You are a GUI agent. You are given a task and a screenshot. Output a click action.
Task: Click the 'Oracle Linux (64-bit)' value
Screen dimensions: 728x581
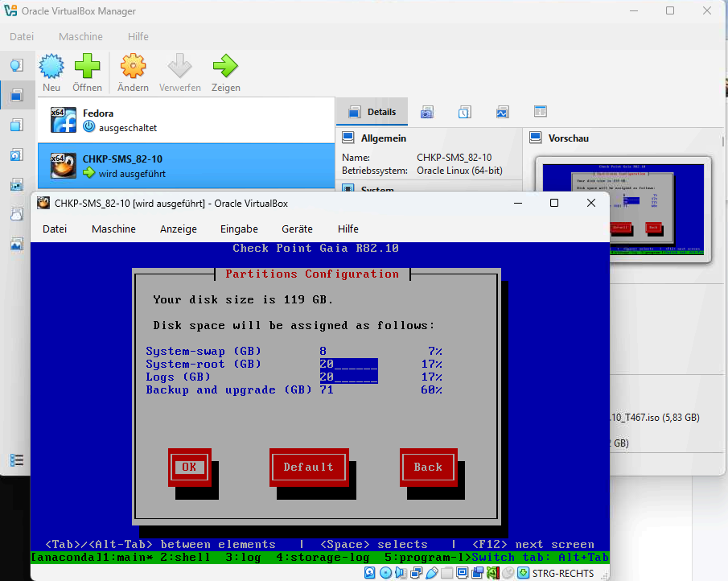(x=459, y=171)
